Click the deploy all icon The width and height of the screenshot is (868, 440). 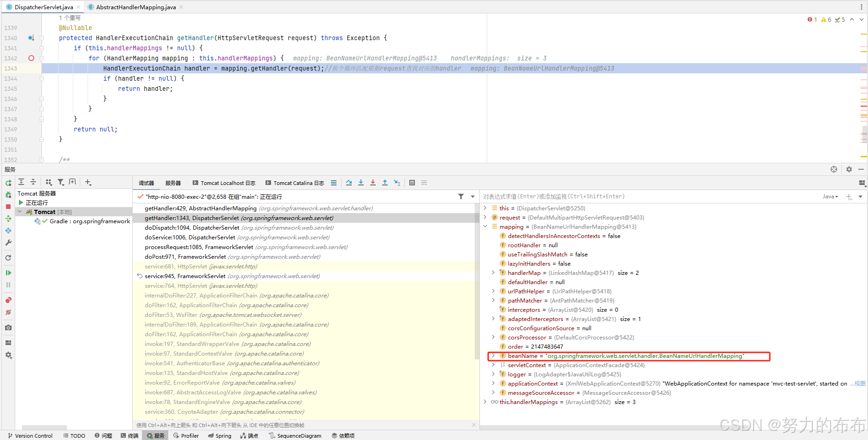click(x=8, y=219)
